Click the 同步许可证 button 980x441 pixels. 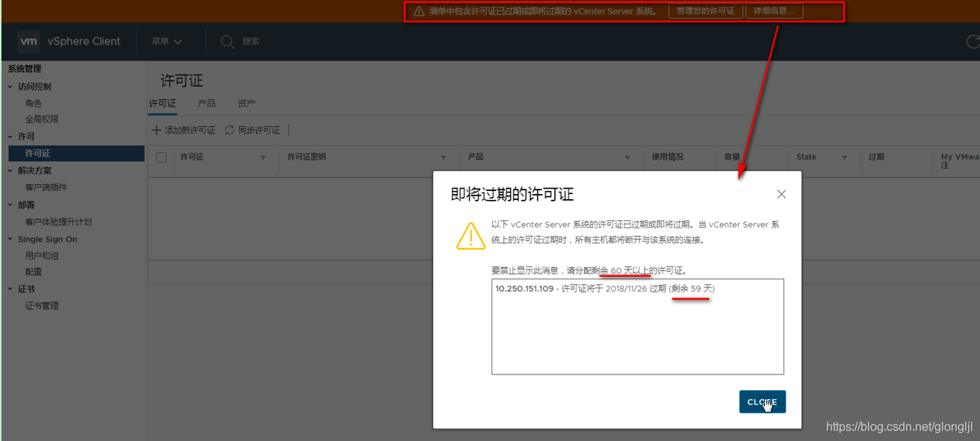252,130
